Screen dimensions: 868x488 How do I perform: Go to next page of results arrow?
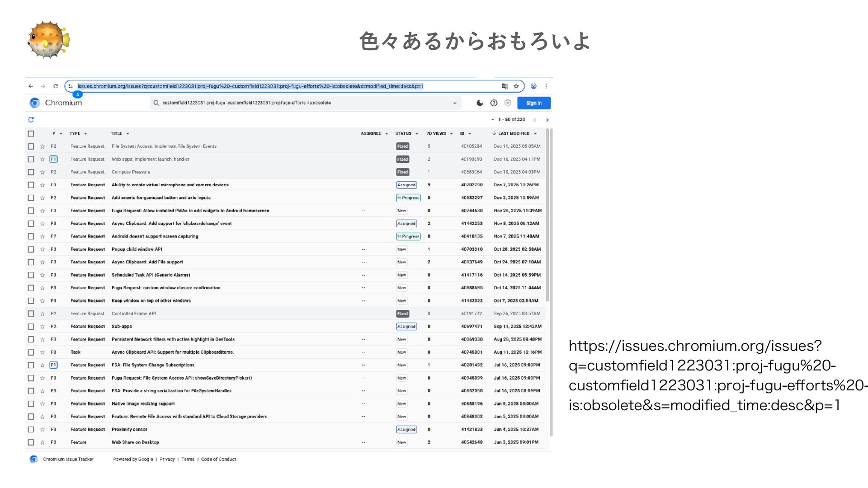(547, 120)
